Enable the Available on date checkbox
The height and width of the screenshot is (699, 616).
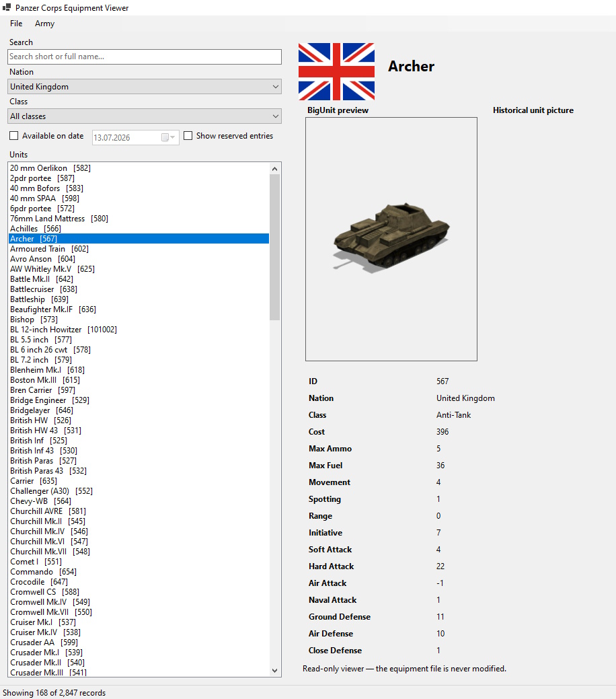[x=14, y=135]
